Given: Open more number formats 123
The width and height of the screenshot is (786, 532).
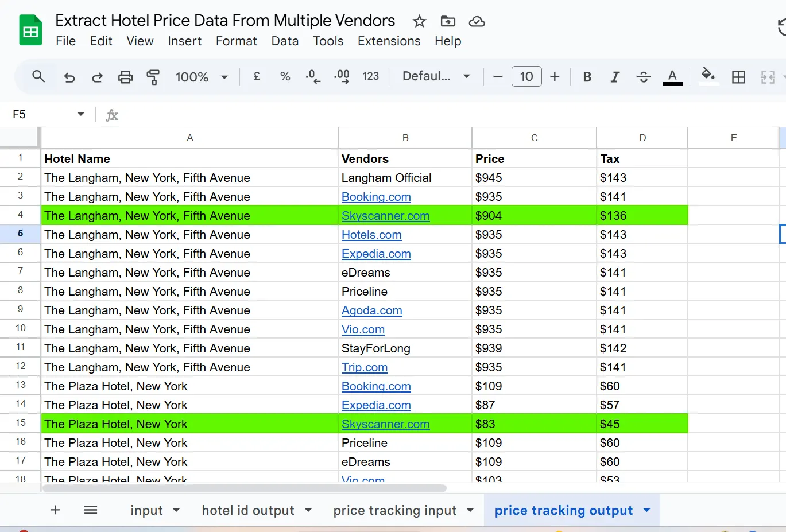Looking at the screenshot, I should pos(371,76).
